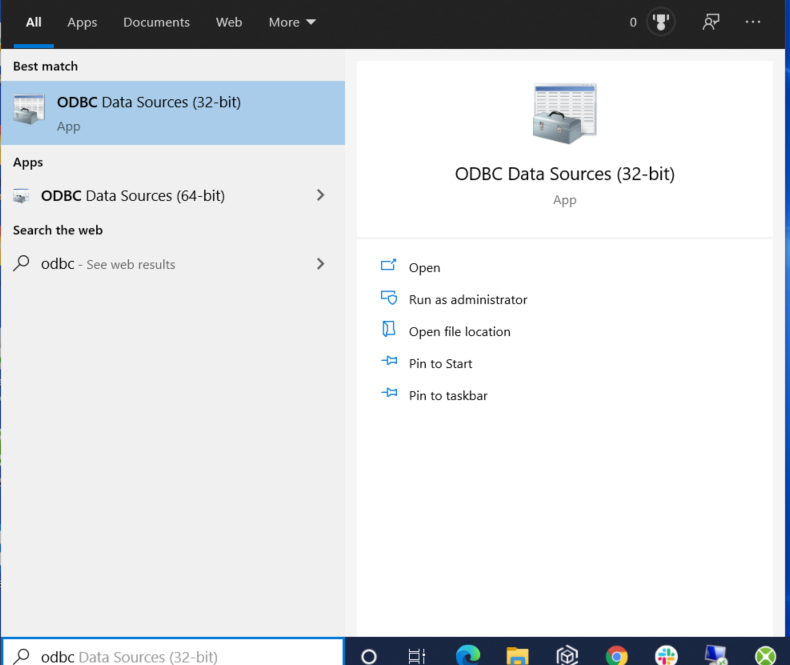Click the ODBC Data Sources (32-bit) preview title
The image size is (790, 665).
[565, 174]
